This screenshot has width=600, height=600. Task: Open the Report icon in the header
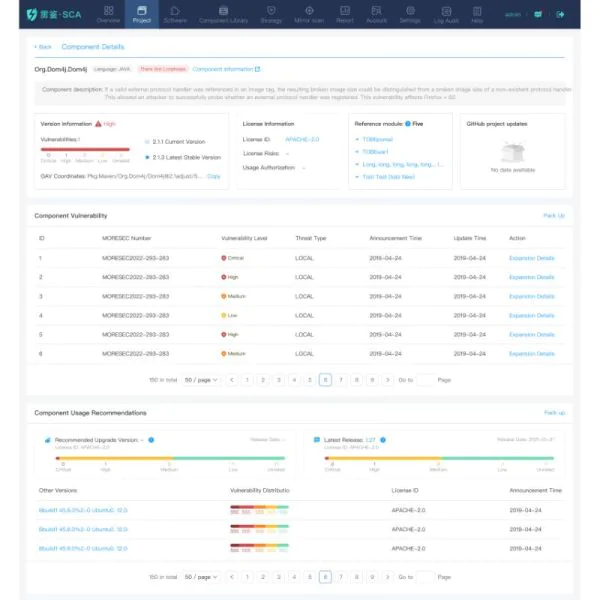click(344, 15)
